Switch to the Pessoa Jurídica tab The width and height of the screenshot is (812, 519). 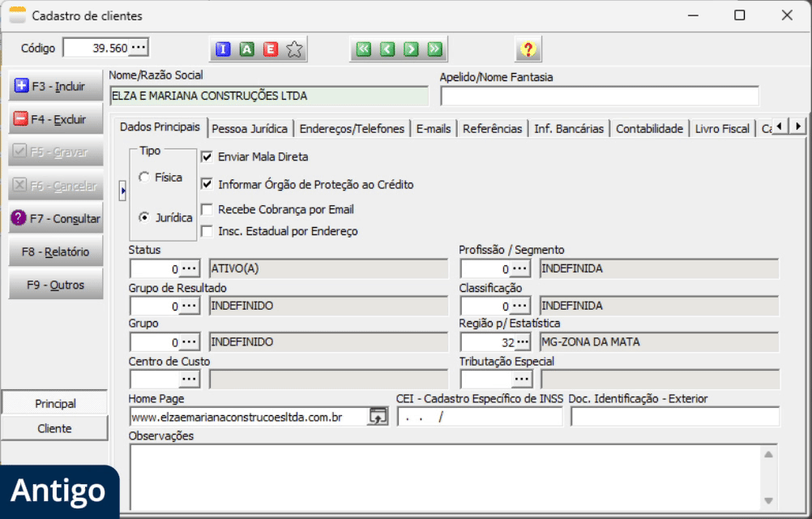(250, 128)
